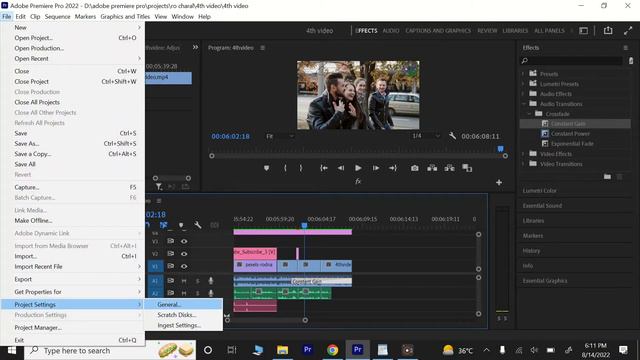Open the Quick Export share icon
The width and height of the screenshot is (640, 360).
tap(608, 31)
